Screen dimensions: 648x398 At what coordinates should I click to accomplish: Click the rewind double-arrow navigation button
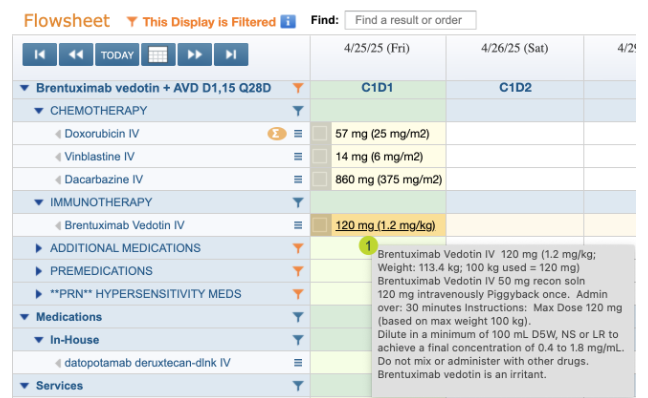[x=76, y=55]
